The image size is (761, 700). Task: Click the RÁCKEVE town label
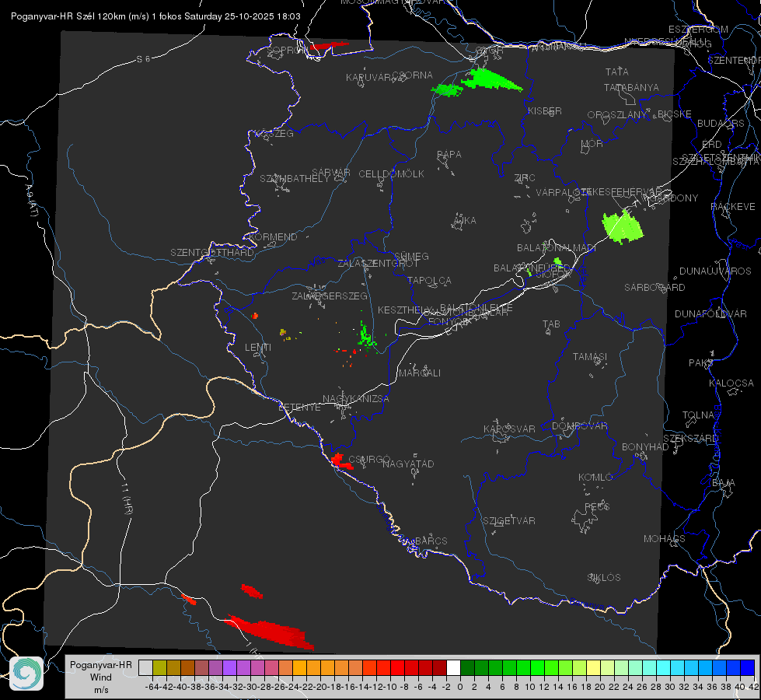[733, 206]
